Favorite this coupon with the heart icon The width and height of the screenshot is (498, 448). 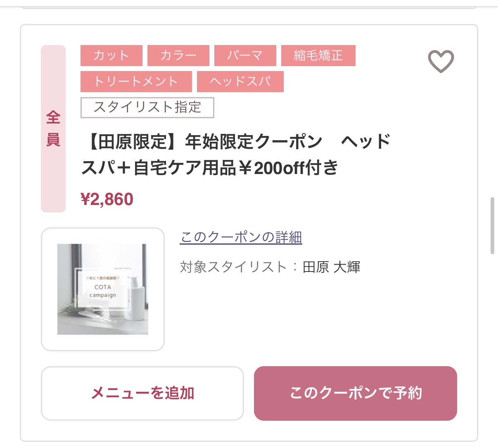441,61
